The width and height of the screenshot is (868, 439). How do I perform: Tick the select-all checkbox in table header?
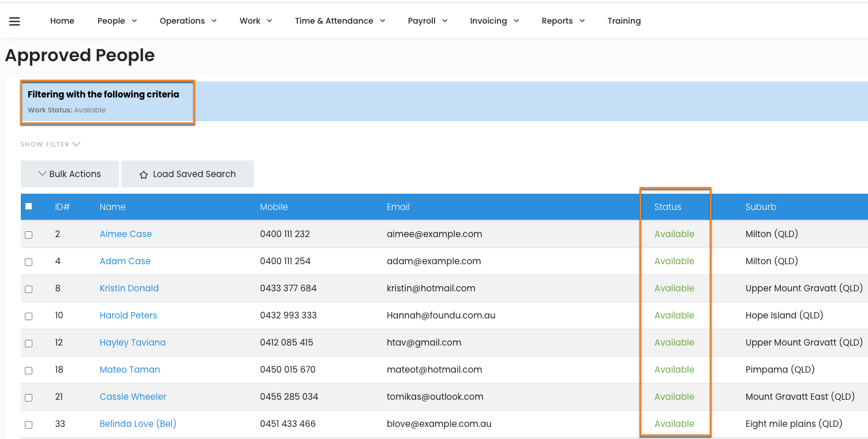[29, 207]
